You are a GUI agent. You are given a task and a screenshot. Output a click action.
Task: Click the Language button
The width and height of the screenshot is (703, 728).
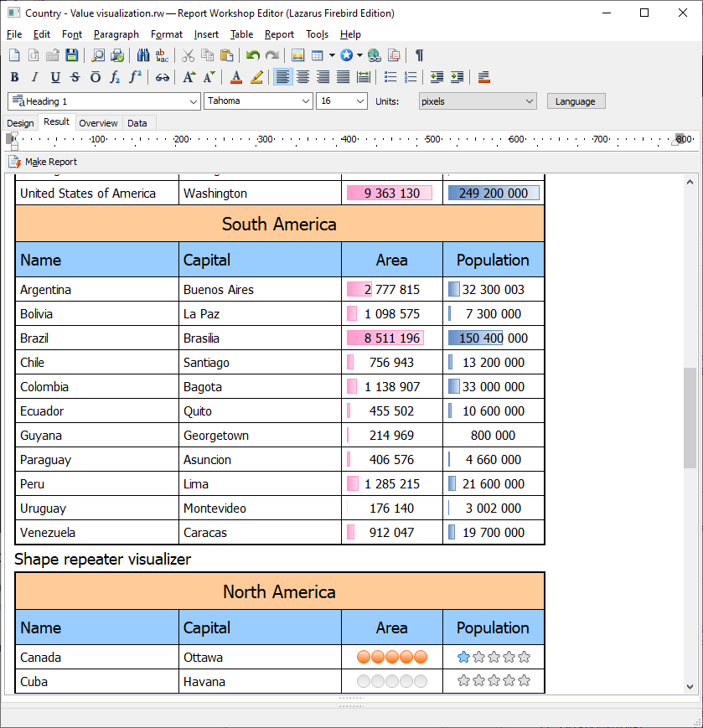pos(576,101)
